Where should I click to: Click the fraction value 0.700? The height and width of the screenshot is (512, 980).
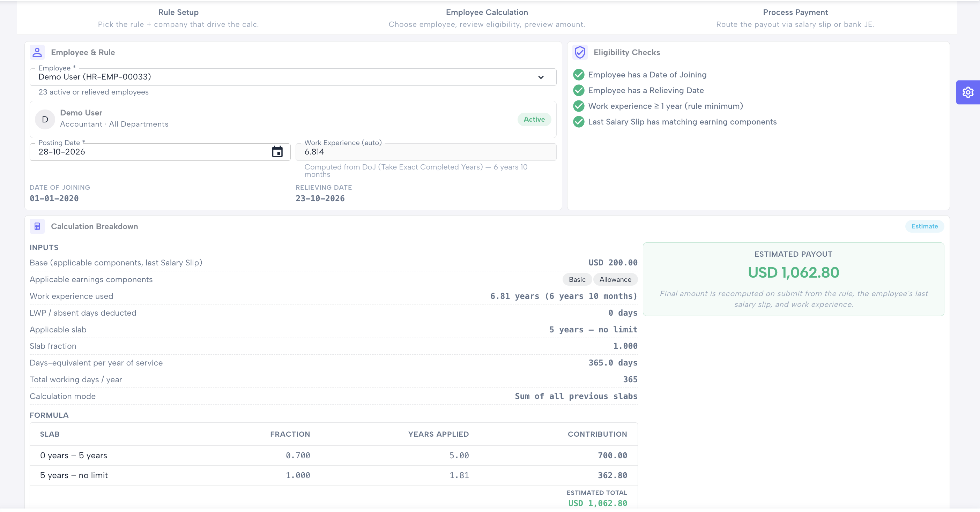click(298, 455)
